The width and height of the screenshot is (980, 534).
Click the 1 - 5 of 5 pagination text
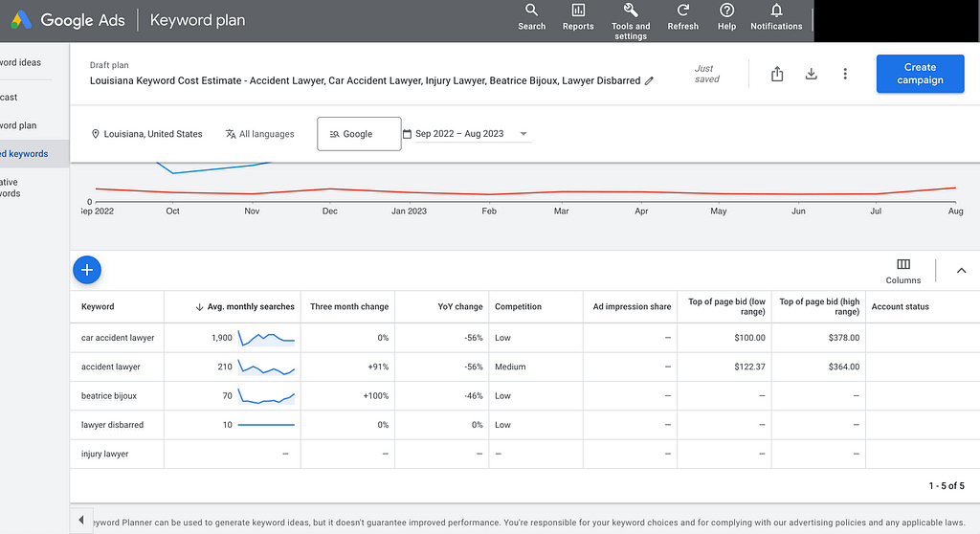click(947, 486)
